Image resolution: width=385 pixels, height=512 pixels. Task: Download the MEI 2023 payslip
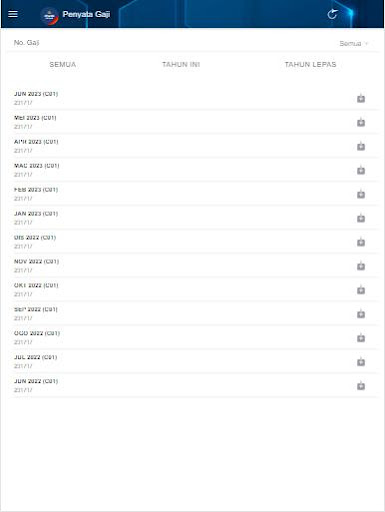coord(361,123)
